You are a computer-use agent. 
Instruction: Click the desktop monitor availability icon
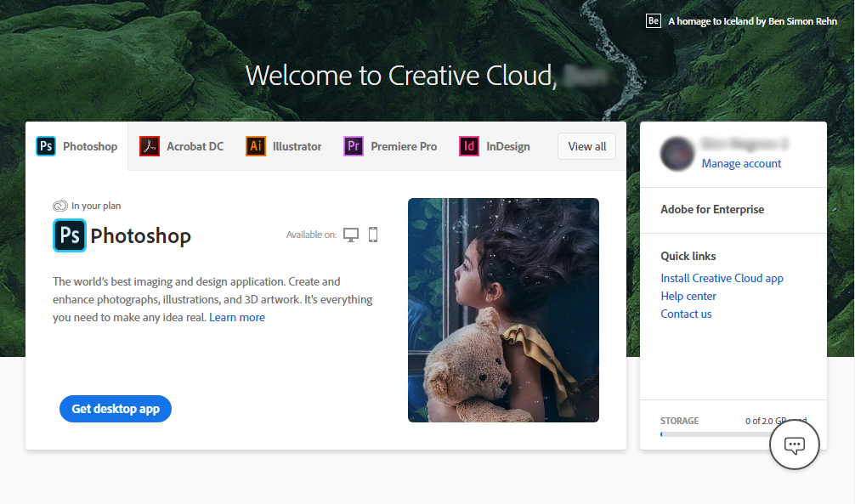pos(351,235)
